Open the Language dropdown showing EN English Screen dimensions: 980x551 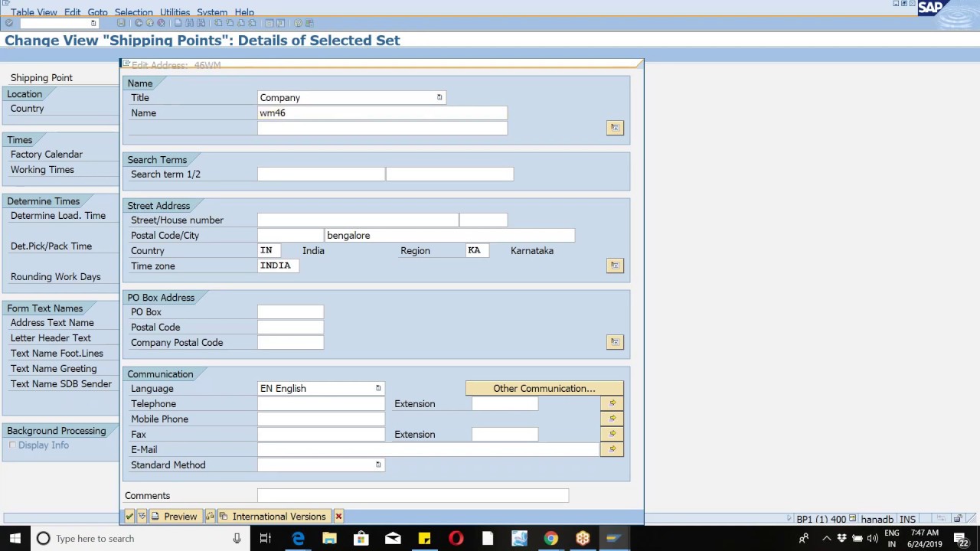coord(378,388)
